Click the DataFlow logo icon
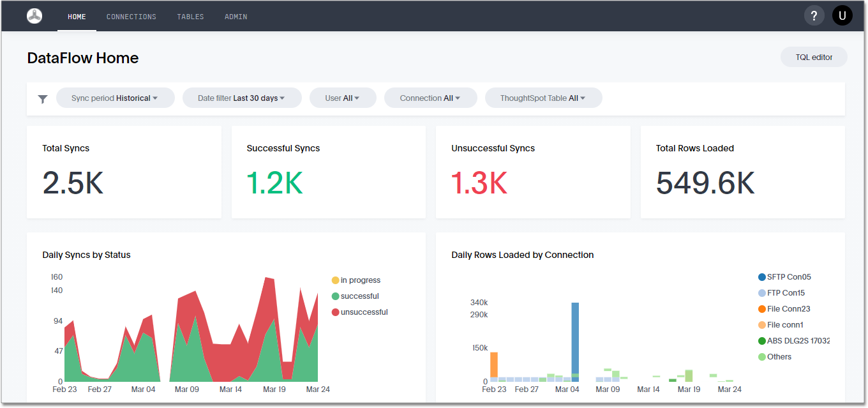This screenshot has height=408, width=868. pos(34,15)
